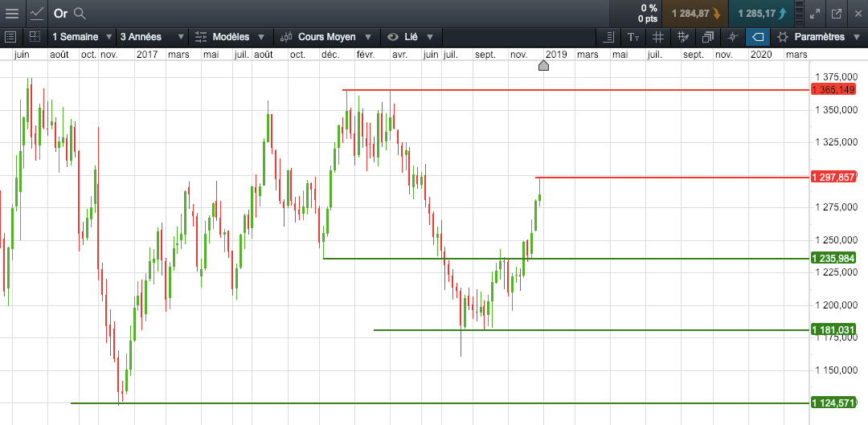Toggle the highlighted price label tag icon
868x425 pixels.
coord(758,37)
